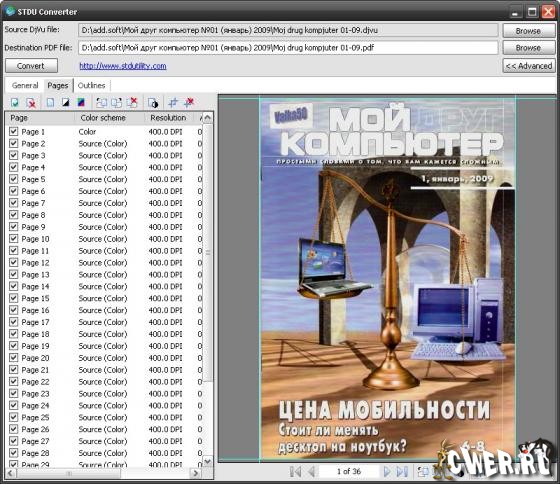Click the remove crop icon with red X
Screen dimensions: 560x484
tap(189, 103)
